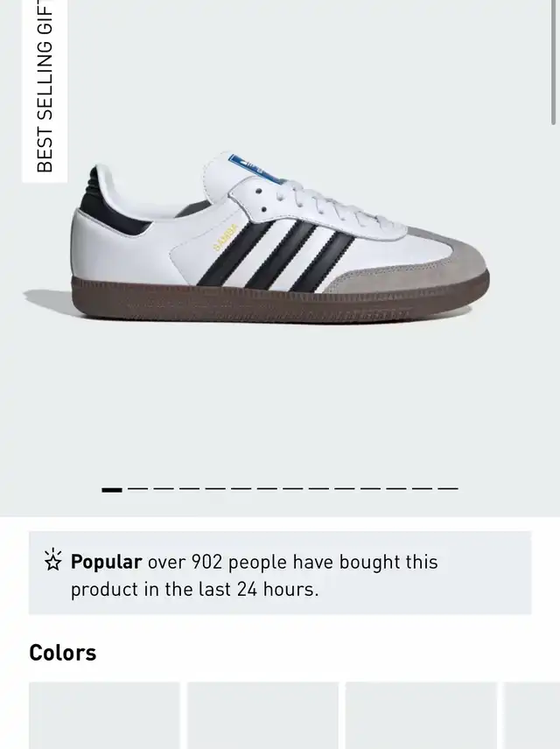Jump to the second image carousel indicator
Screen dimensions: 560x749
[x=137, y=489]
